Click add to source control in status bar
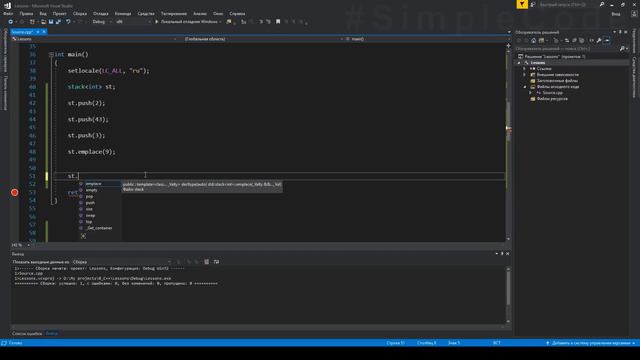This screenshot has height=360, width=640. tap(590, 343)
